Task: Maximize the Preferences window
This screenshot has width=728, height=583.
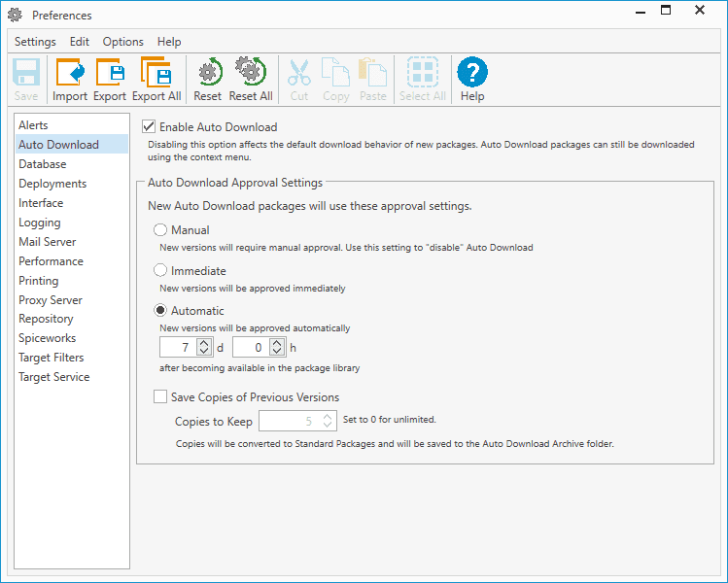Action: (x=666, y=11)
